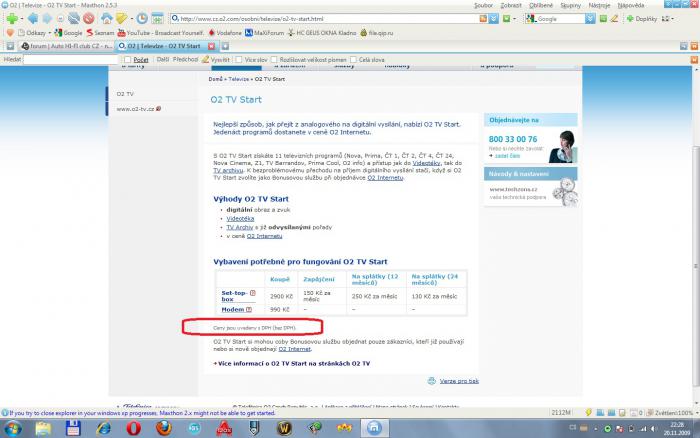Click the red stop loading icon
The width and height of the screenshot is (700, 438).
[x=89, y=18]
